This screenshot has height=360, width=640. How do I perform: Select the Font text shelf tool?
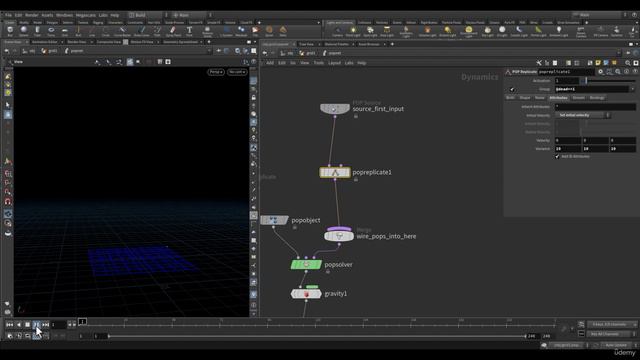point(189,31)
